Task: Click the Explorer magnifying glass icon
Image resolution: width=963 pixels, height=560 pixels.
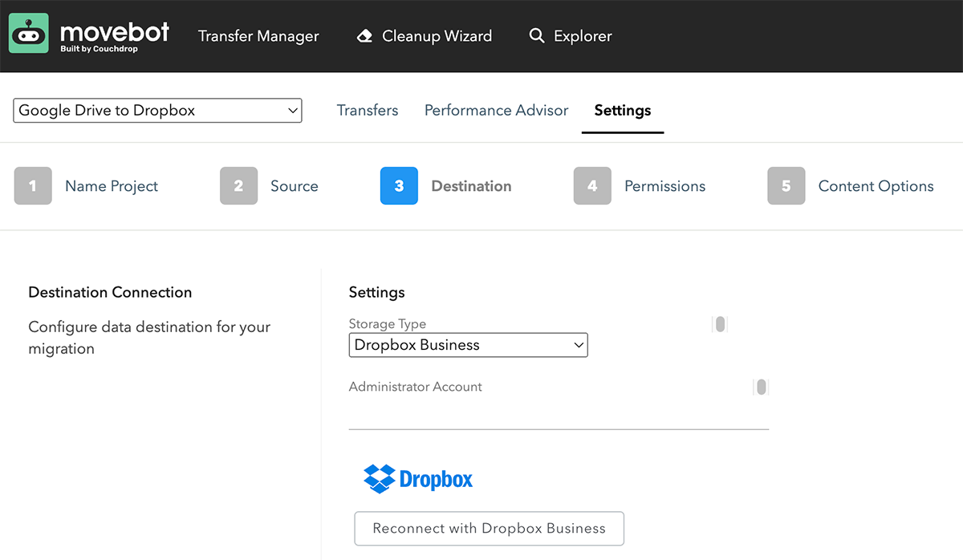Action: click(x=536, y=35)
